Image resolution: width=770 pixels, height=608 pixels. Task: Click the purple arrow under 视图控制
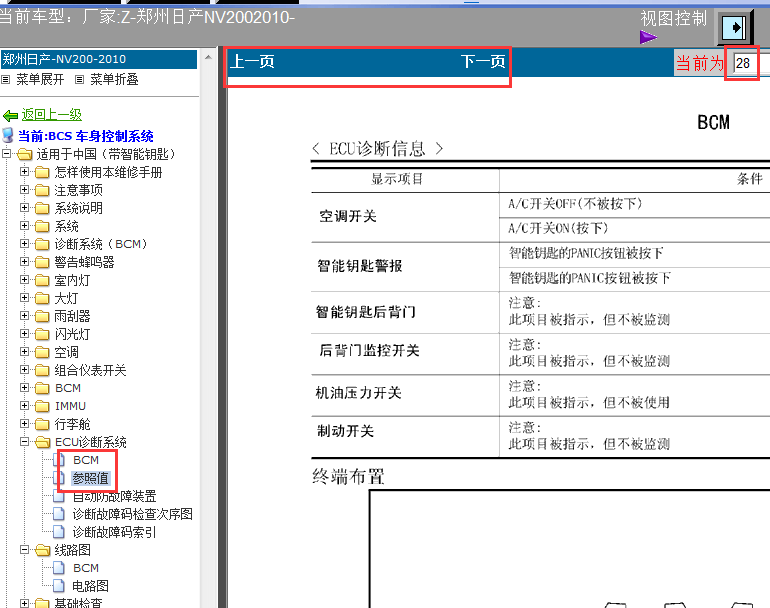(648, 37)
